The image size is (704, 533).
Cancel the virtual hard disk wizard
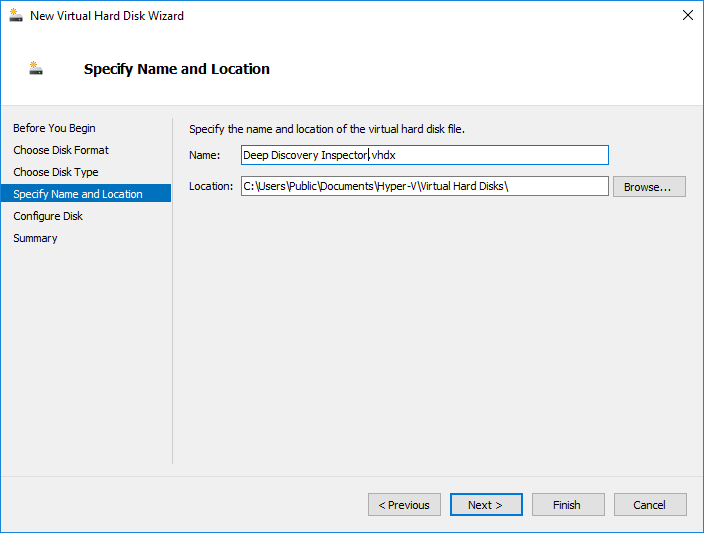tap(650, 505)
